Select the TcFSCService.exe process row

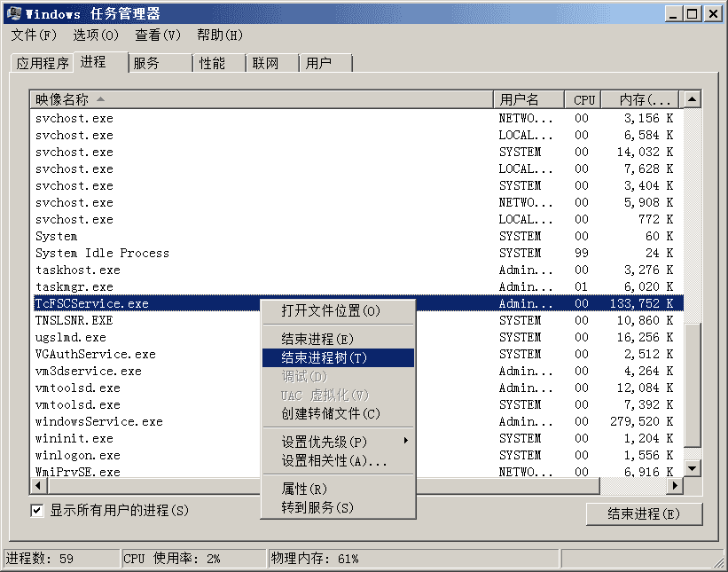358,303
